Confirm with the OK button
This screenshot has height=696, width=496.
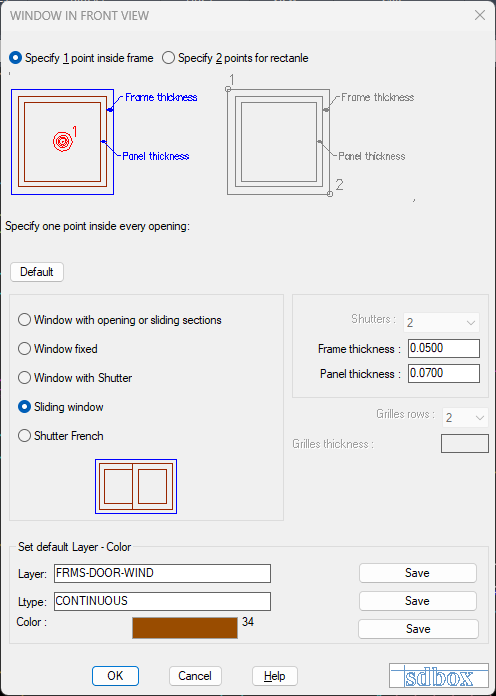[115, 676]
